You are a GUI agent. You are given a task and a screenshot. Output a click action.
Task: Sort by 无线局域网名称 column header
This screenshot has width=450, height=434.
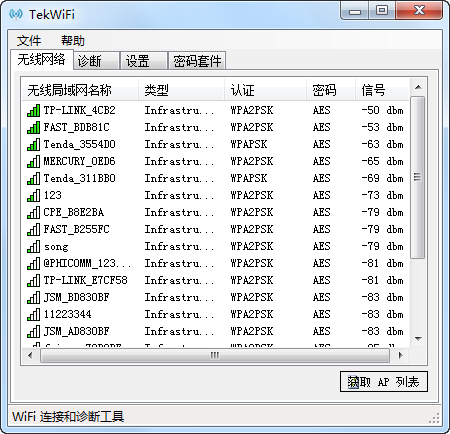(x=80, y=90)
